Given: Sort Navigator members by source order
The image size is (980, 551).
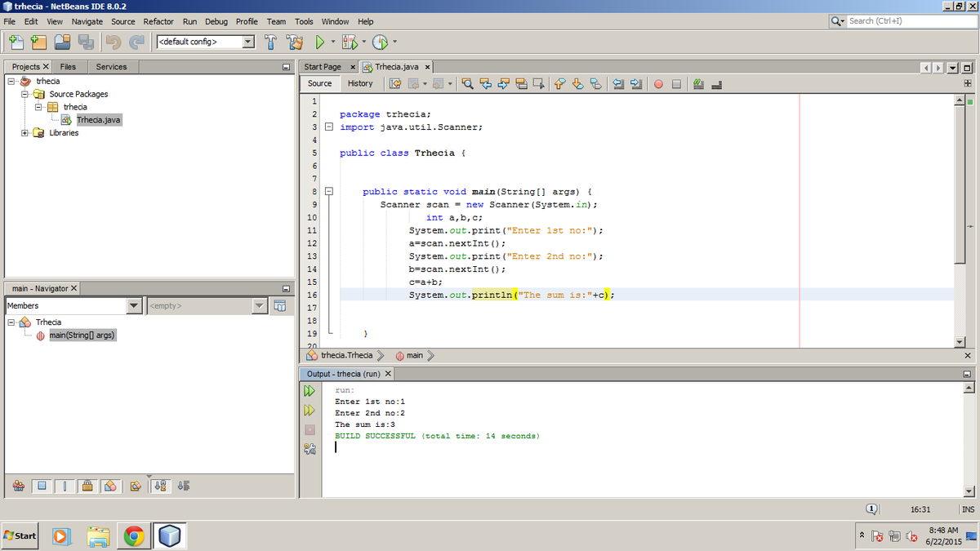Looking at the screenshot, I should [x=183, y=486].
